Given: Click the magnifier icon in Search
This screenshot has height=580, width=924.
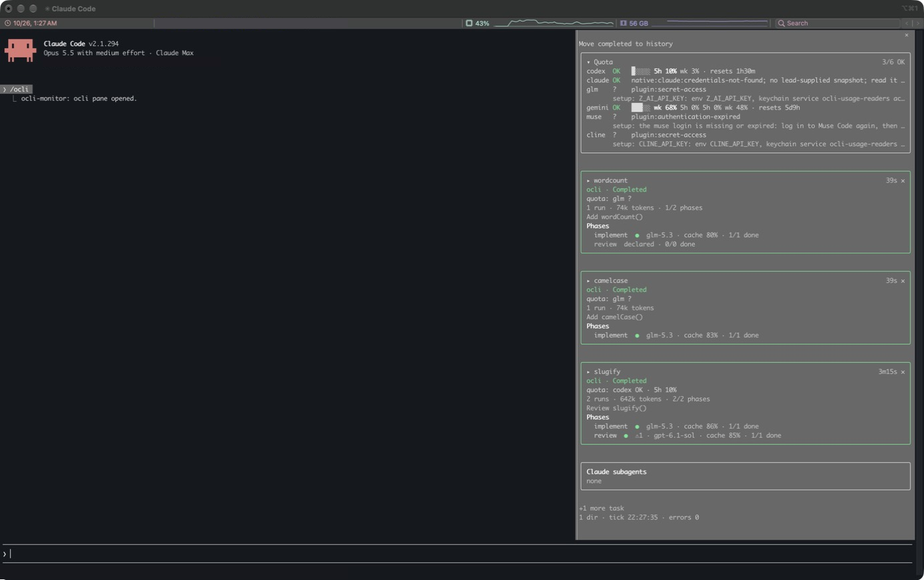Looking at the screenshot, I should coord(781,23).
